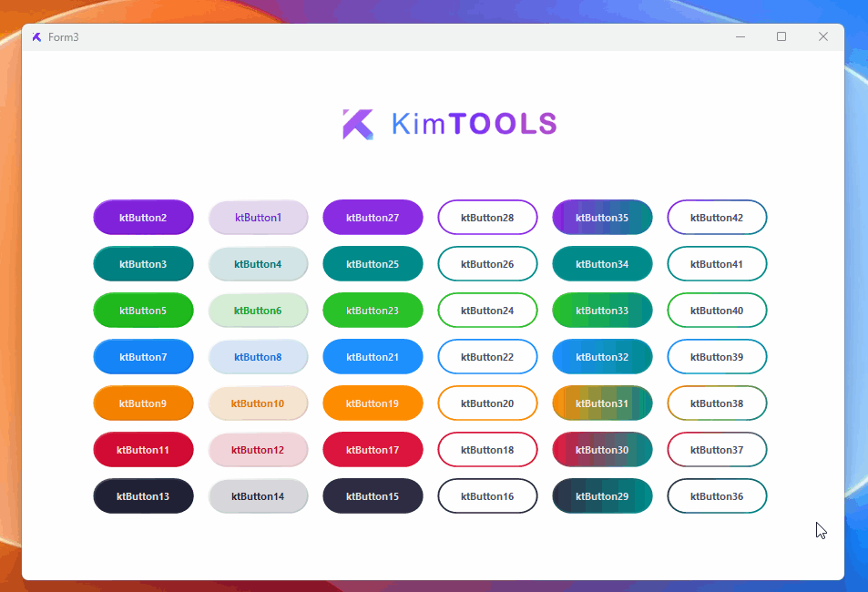The width and height of the screenshot is (868, 592).
Task: Choose the pale green ktButton6
Action: coord(258,311)
